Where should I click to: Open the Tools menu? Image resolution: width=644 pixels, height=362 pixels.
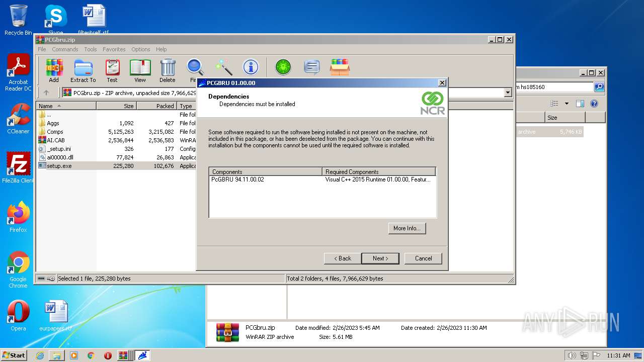click(91, 49)
